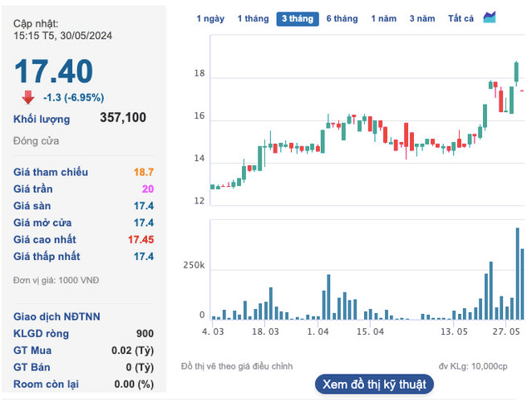Choose the 1 năm time range
Viewport: 532px width, 402px height.
(384, 18)
